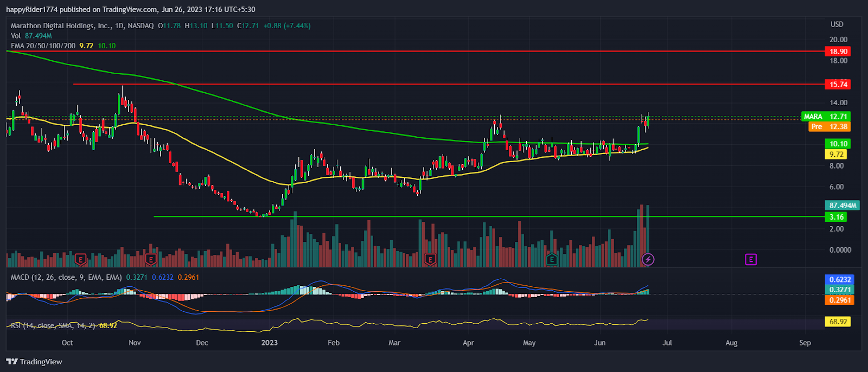Click the 2023 label on time axis
Image resolution: width=868 pixels, height=372 pixels.
point(269,343)
